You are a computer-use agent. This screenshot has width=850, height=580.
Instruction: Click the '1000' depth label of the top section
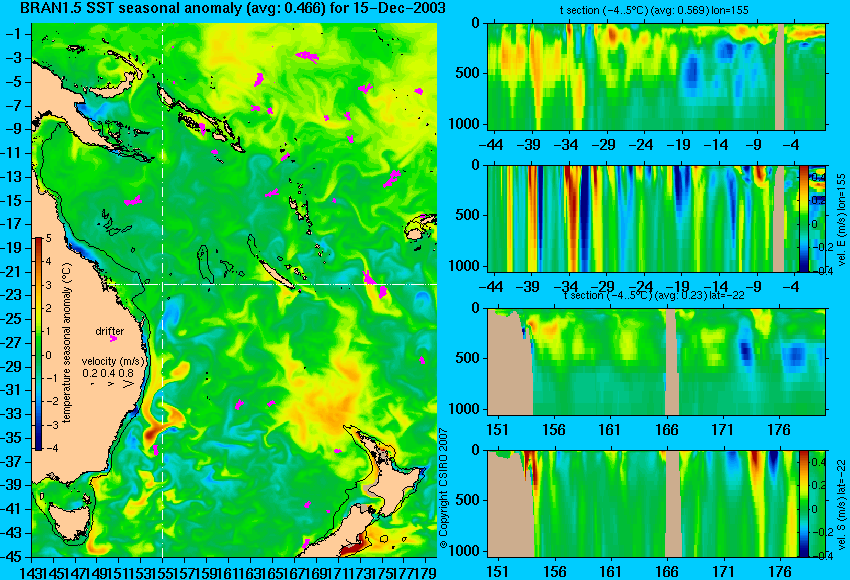click(464, 124)
